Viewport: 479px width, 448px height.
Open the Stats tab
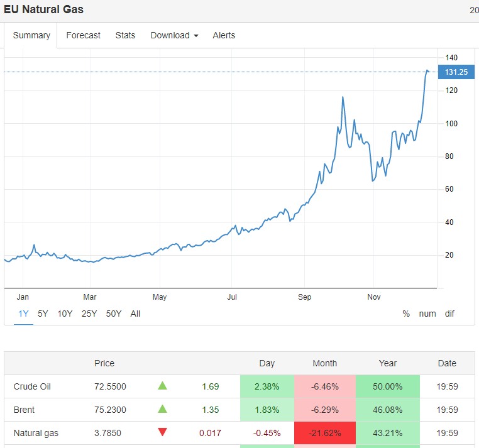pyautogui.click(x=125, y=35)
